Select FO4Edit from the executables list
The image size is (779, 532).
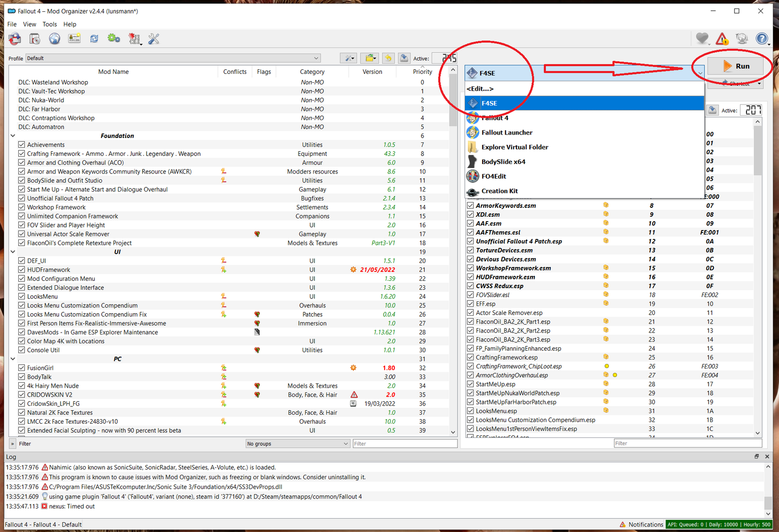(x=494, y=176)
